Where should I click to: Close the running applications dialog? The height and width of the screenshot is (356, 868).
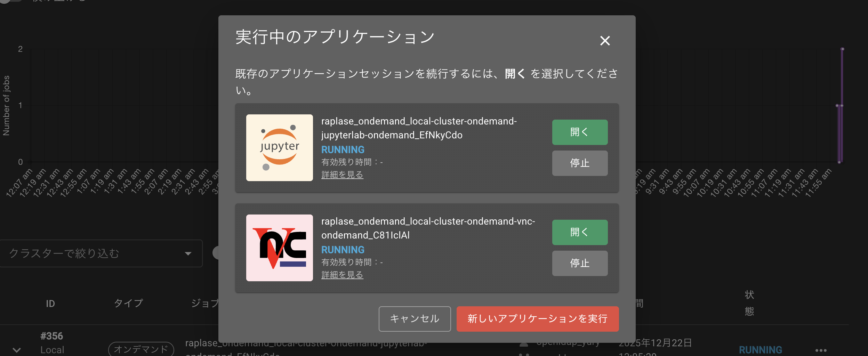click(605, 41)
